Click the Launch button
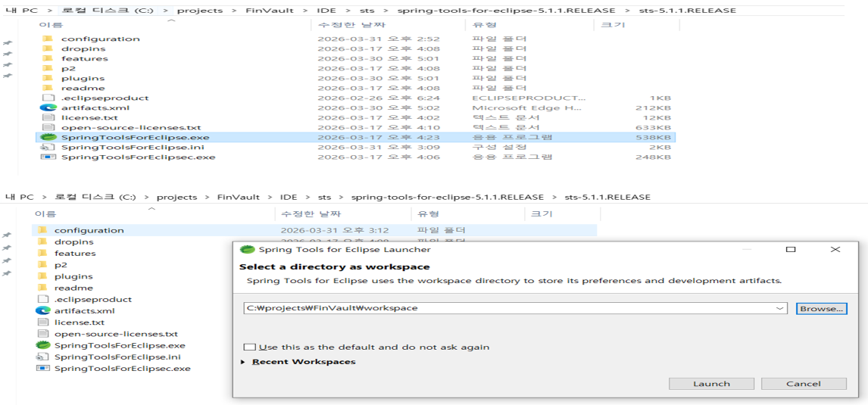Image resolution: width=868 pixels, height=405 pixels. (711, 384)
